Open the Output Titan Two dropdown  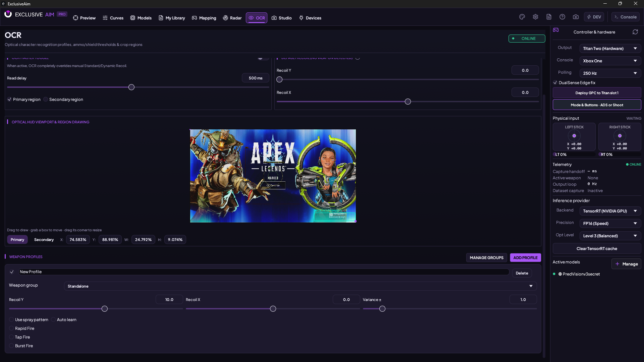coord(610,49)
